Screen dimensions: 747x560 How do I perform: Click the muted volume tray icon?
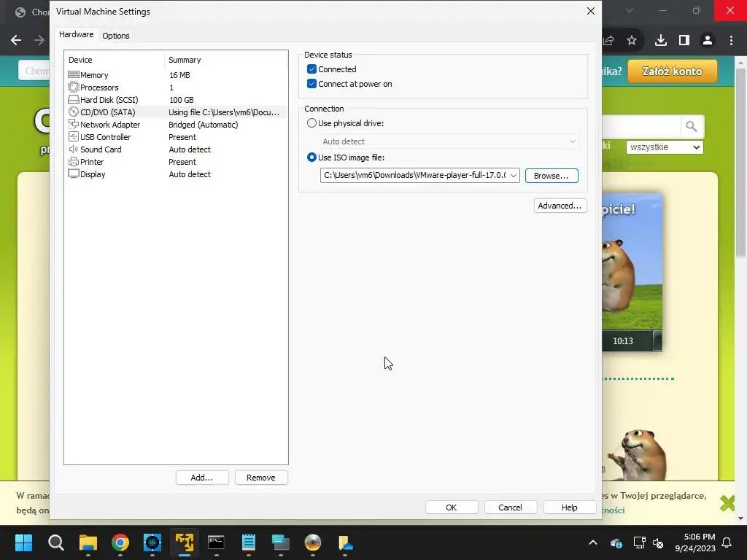659,542
